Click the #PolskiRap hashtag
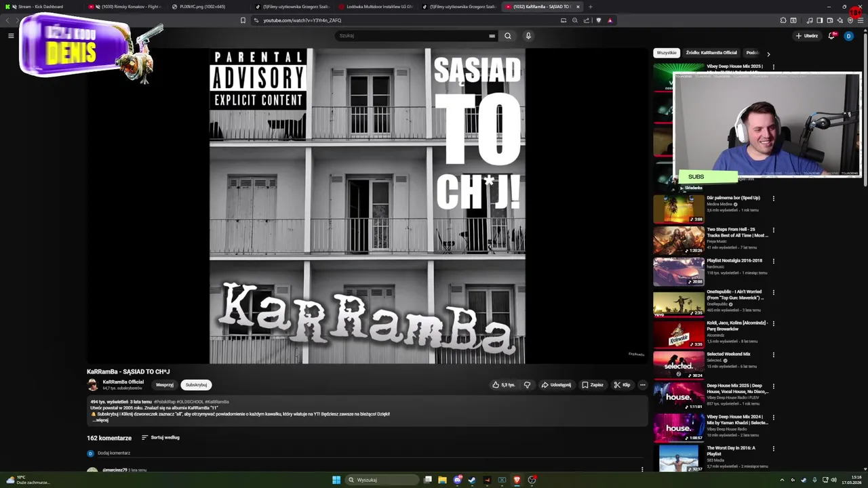 point(164,402)
